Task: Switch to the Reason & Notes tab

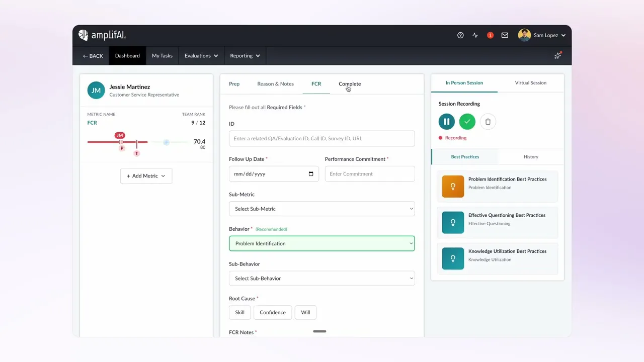Action: tap(275, 84)
